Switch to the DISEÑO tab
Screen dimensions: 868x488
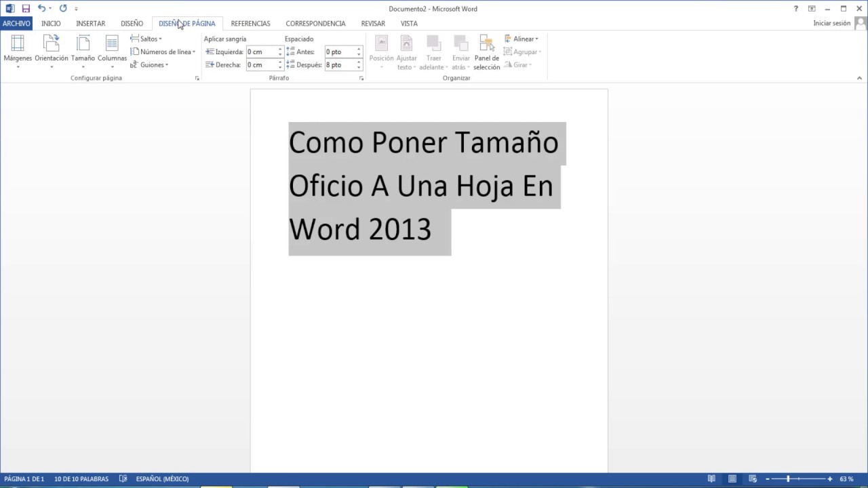coord(132,23)
